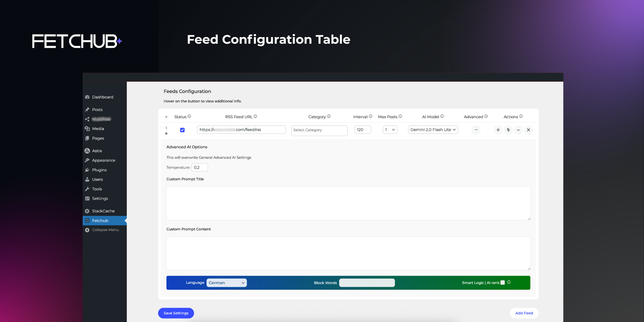
Task: Click the Posts pushpin icon in sidebar
Action: coord(87,109)
